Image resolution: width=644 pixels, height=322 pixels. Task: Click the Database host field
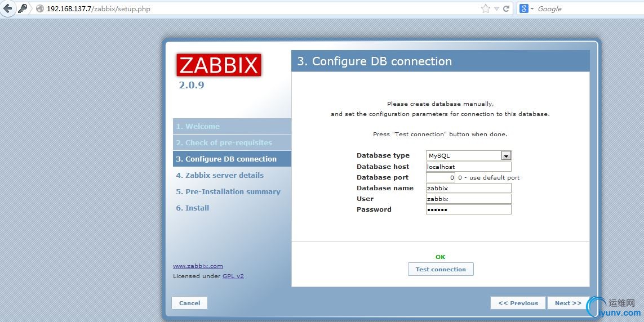(469, 167)
